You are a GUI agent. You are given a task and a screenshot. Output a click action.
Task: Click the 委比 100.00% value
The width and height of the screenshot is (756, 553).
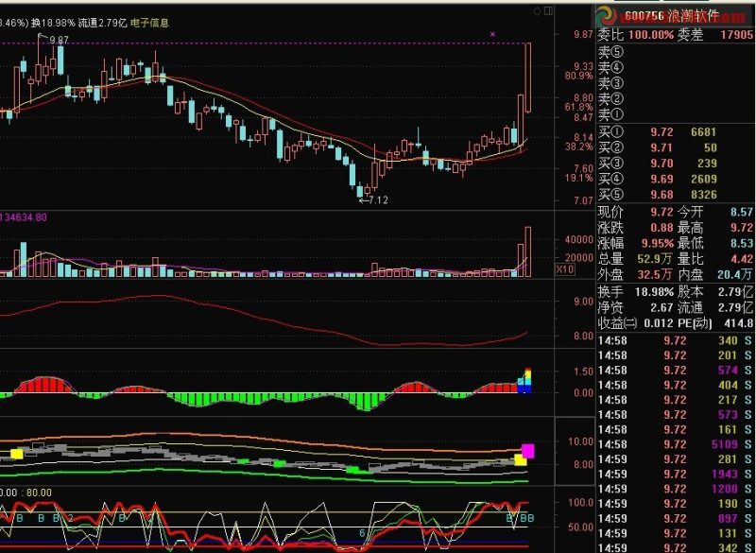(x=650, y=35)
